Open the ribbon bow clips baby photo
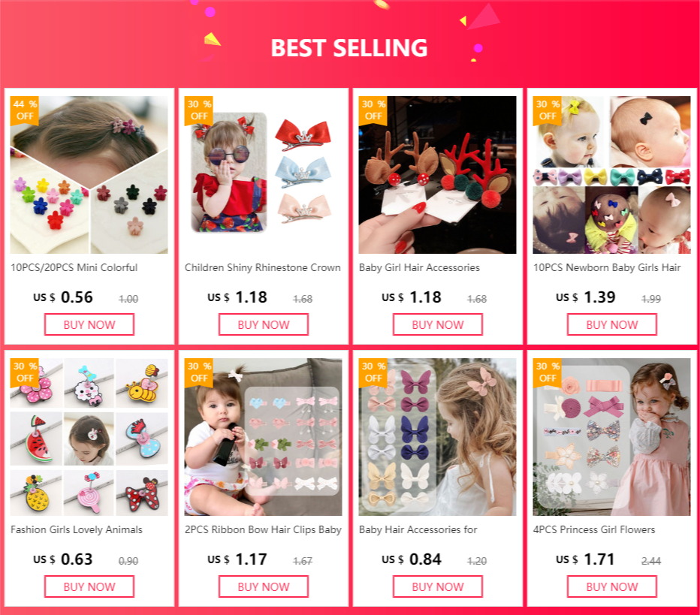The image size is (700, 615). tap(264, 437)
